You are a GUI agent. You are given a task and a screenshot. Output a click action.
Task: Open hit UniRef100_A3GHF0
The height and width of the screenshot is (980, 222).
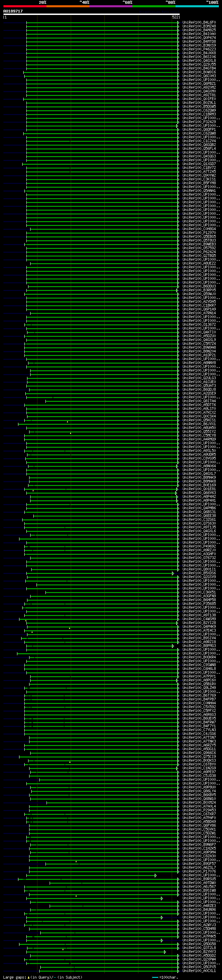(199, 554)
